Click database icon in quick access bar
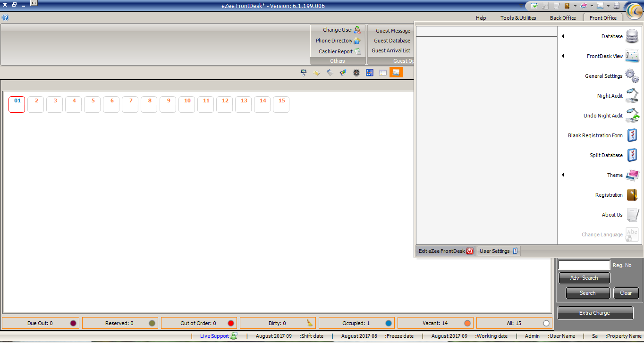Screen dimensions: 644x343 coord(617,6)
